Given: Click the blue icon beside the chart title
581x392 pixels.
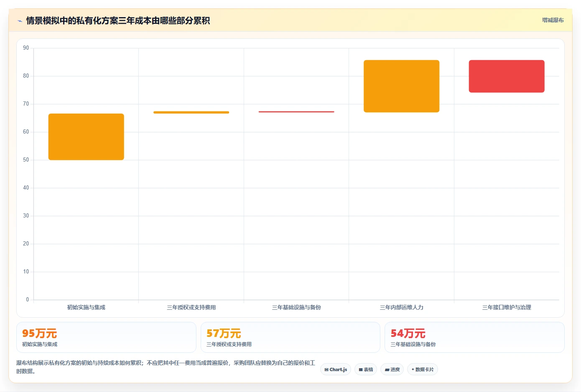Looking at the screenshot, I should click(20, 21).
